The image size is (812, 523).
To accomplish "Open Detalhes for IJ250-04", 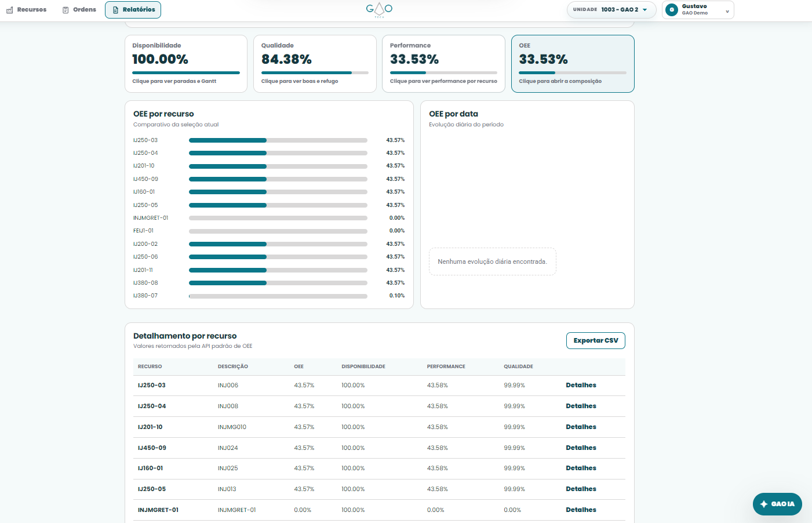I will [x=581, y=406].
